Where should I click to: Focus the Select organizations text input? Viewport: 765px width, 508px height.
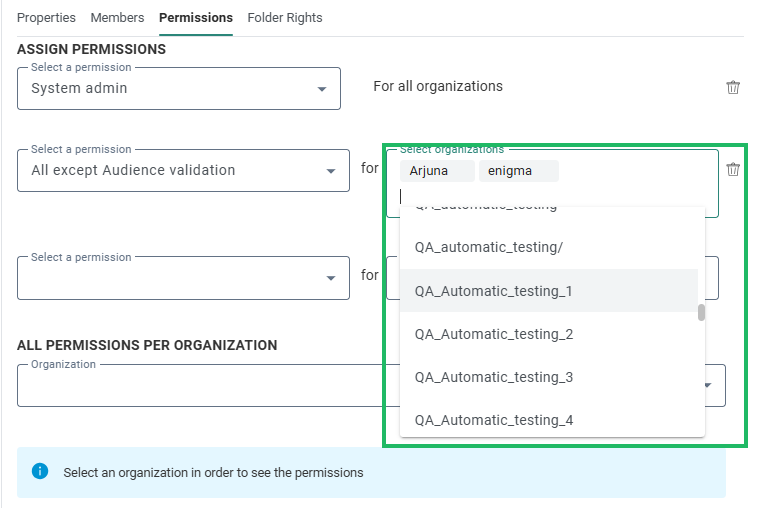(550, 197)
